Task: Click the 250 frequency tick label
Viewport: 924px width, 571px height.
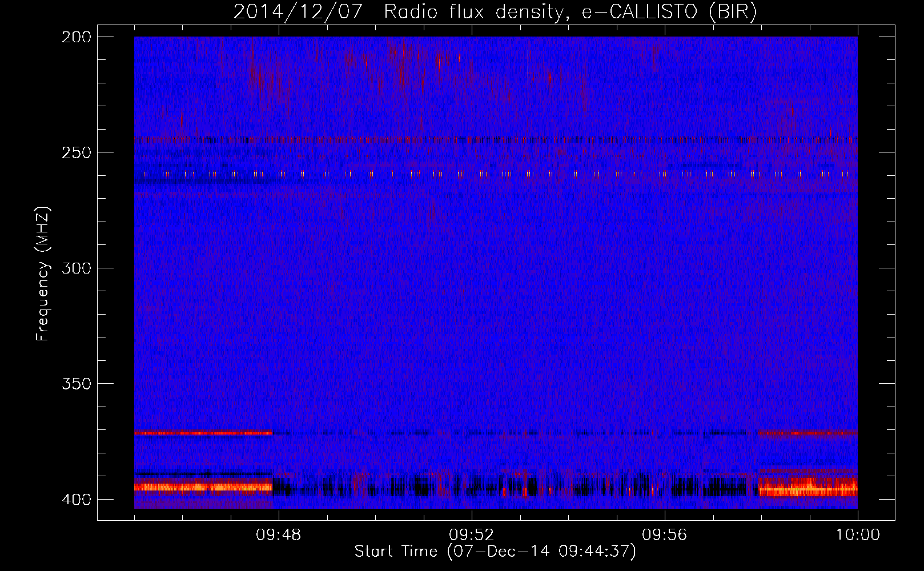Action: [x=77, y=152]
